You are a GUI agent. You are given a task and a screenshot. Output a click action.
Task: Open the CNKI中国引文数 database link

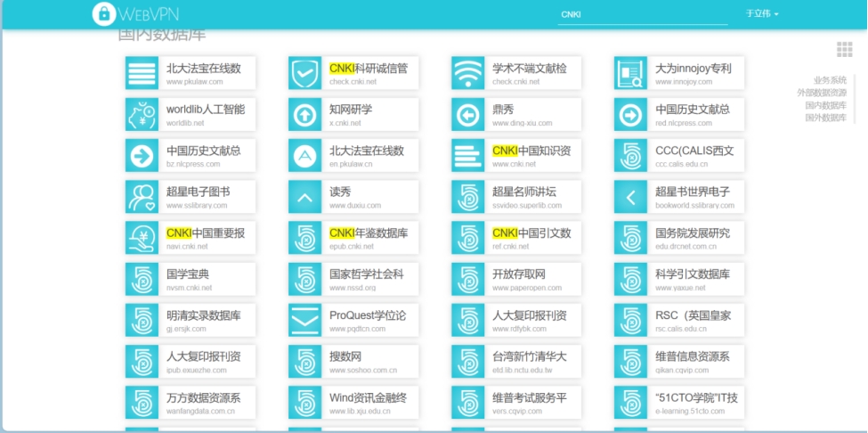click(x=516, y=238)
